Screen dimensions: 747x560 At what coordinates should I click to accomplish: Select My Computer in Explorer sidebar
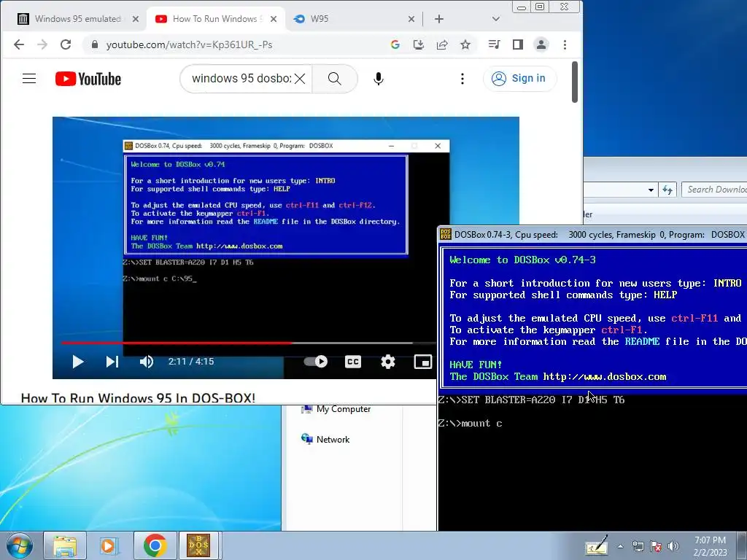[336, 409]
